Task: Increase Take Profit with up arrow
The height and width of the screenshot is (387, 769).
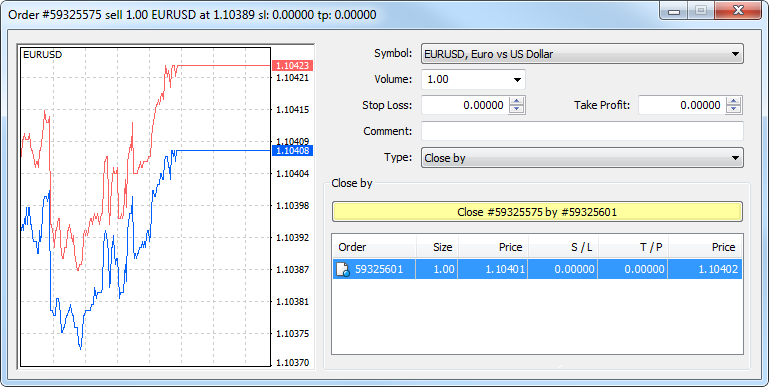Action: pyautogui.click(x=734, y=101)
